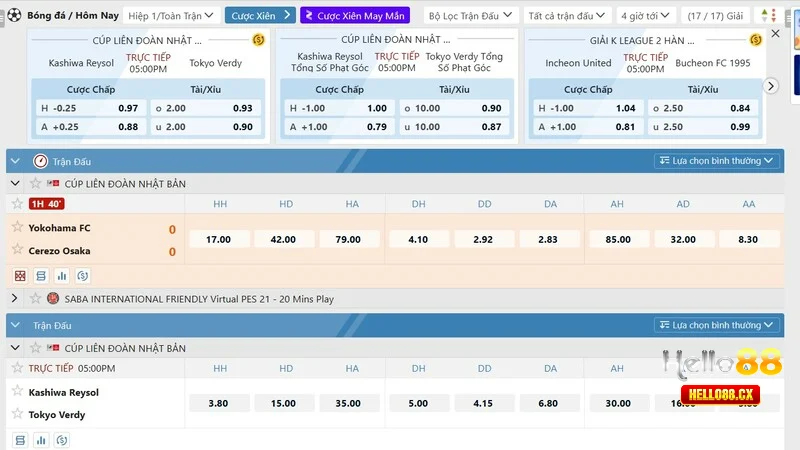
Task: Toggle star beside 1H 40' timer
Action: 17,204
